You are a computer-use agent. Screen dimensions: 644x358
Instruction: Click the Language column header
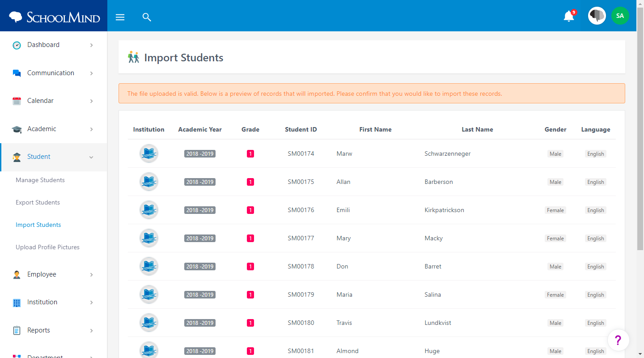point(596,129)
